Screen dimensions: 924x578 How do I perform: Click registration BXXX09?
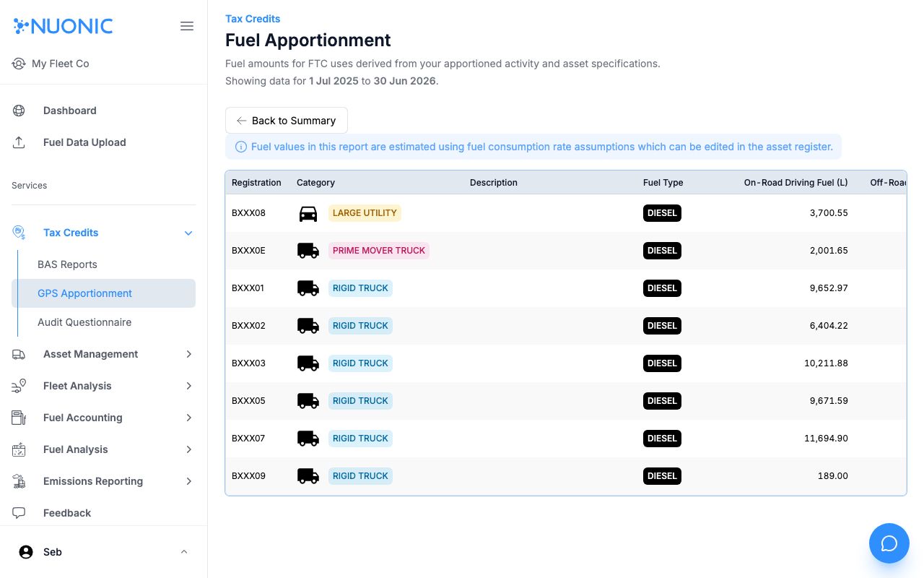[248, 476]
